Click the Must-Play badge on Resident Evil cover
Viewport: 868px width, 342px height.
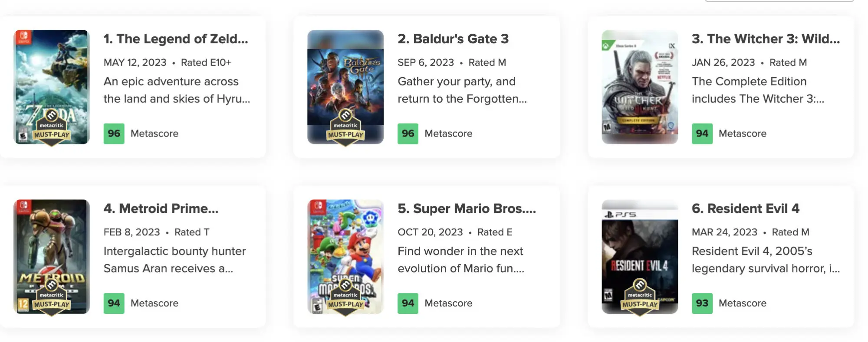coord(640,297)
